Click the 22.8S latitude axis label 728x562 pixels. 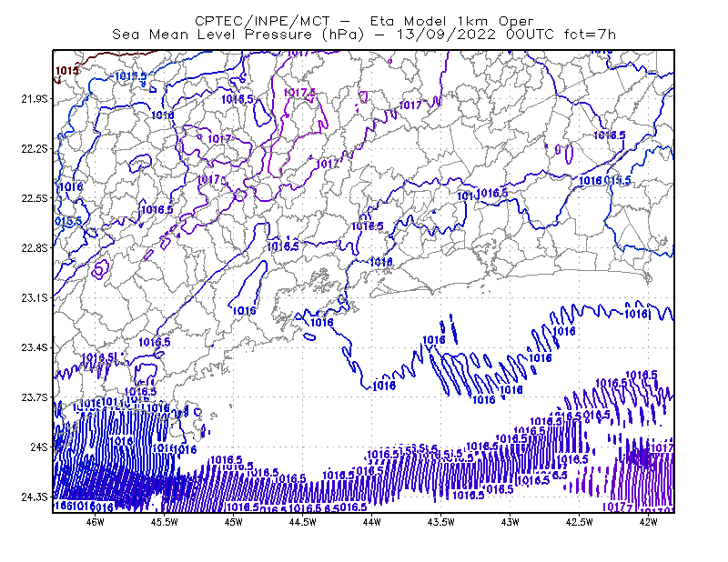click(x=35, y=248)
